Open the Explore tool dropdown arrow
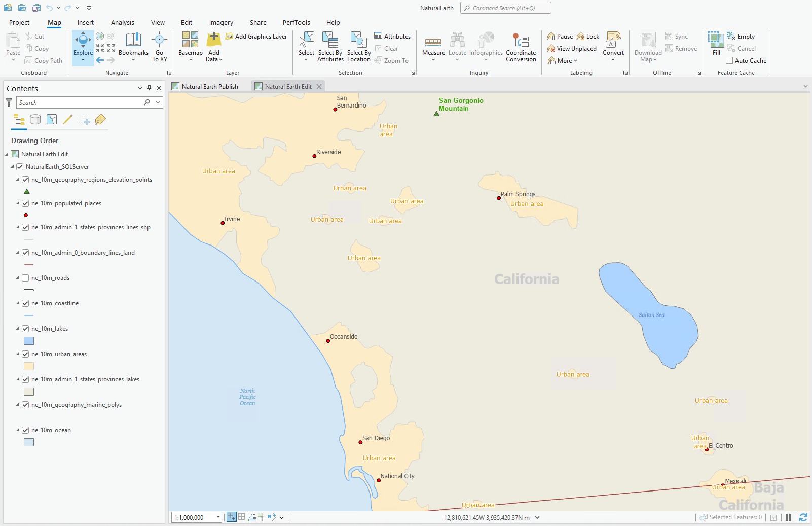Screen dimensions: 812x526 coord(83,60)
